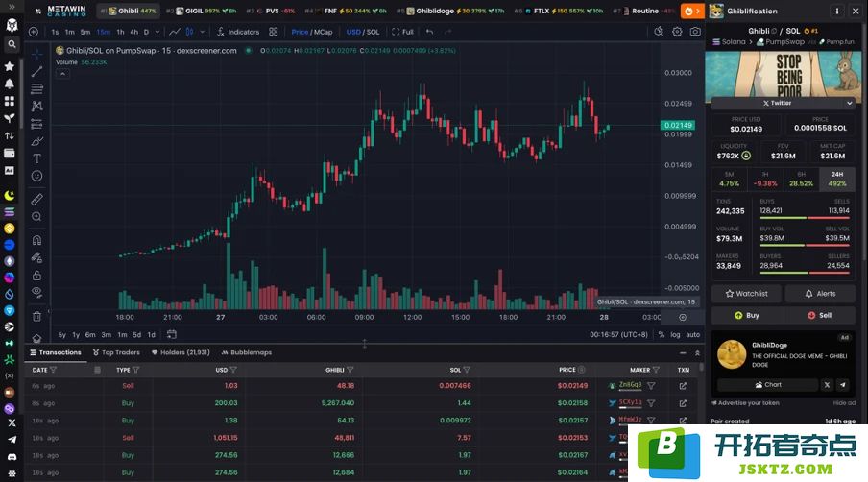Screen dimensions: 868x482
Task: Select the emoji sticker tool
Action: [x=37, y=176]
